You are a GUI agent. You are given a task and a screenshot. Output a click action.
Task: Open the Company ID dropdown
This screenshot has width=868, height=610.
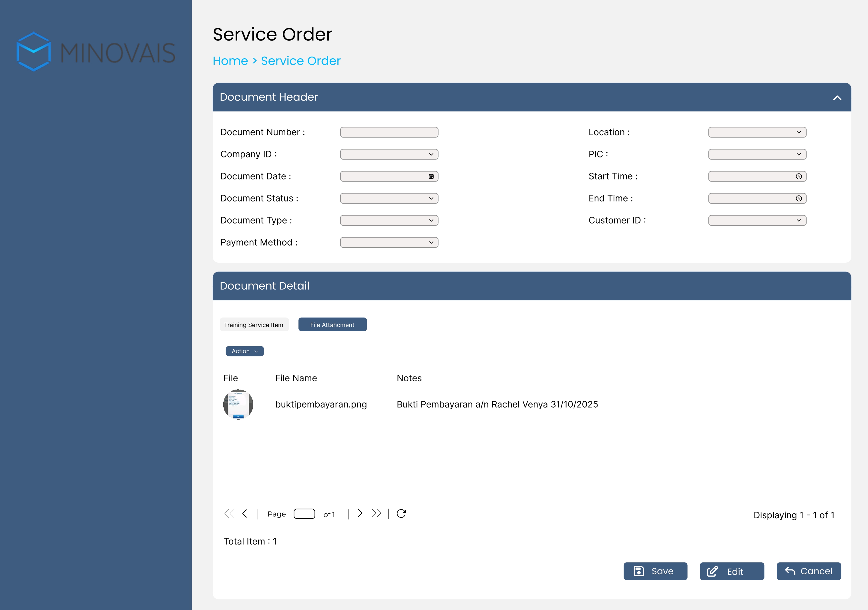pyautogui.click(x=389, y=154)
